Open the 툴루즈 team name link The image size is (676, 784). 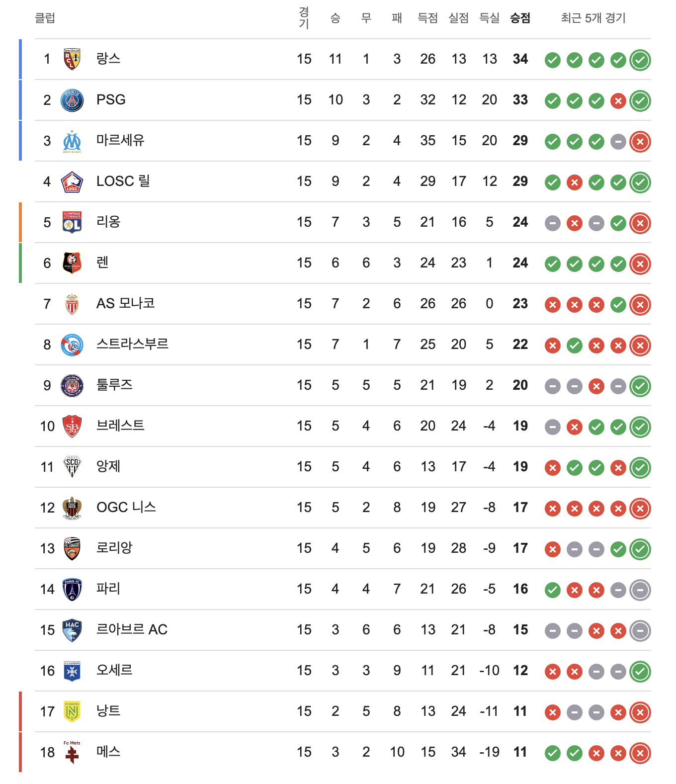(114, 385)
